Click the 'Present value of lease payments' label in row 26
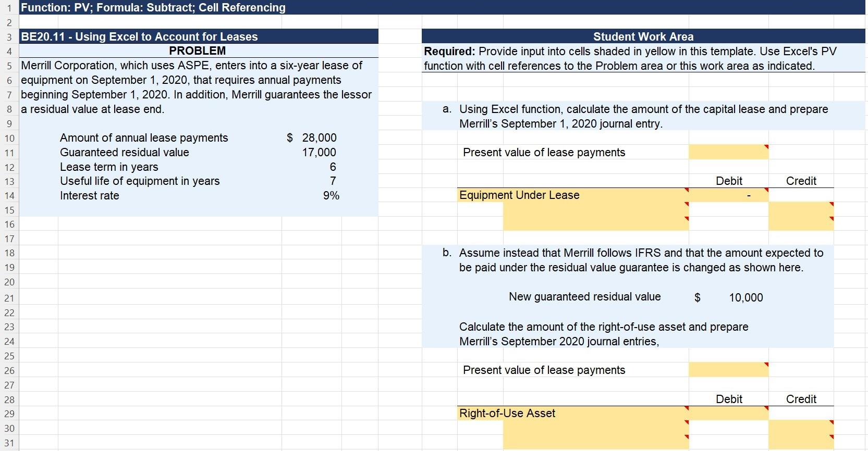The height and width of the screenshot is (451, 868). (x=544, y=370)
